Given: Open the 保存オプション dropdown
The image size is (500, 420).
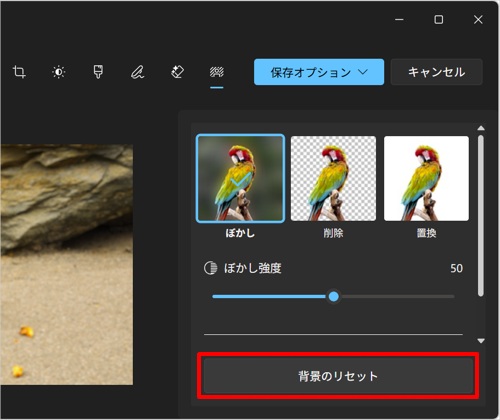Looking at the screenshot, I should [x=319, y=72].
